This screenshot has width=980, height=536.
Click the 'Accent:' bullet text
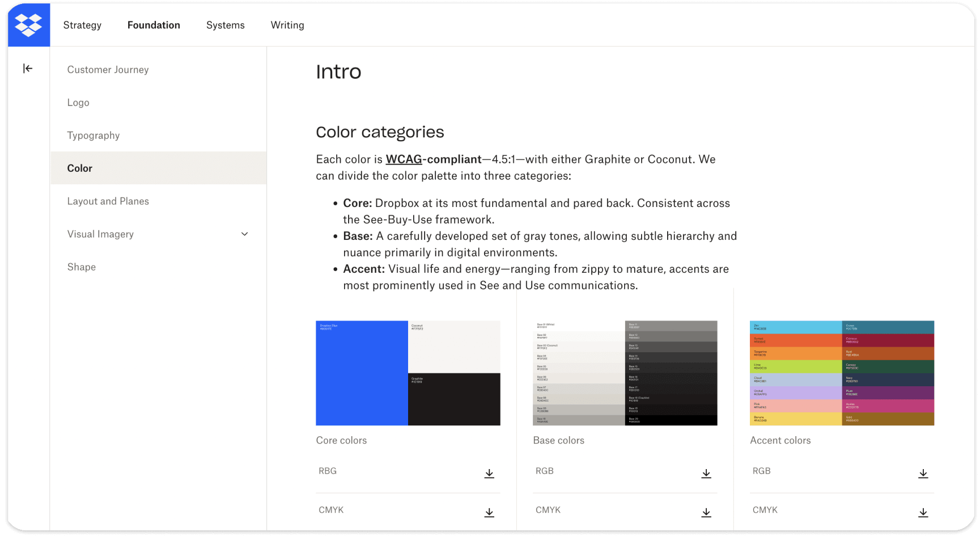364,269
